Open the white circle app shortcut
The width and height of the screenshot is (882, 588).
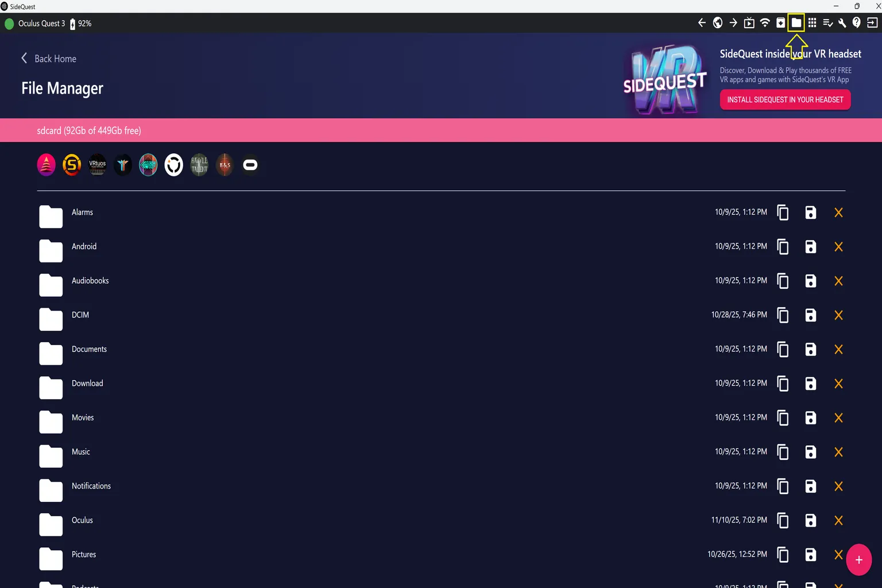click(x=174, y=165)
